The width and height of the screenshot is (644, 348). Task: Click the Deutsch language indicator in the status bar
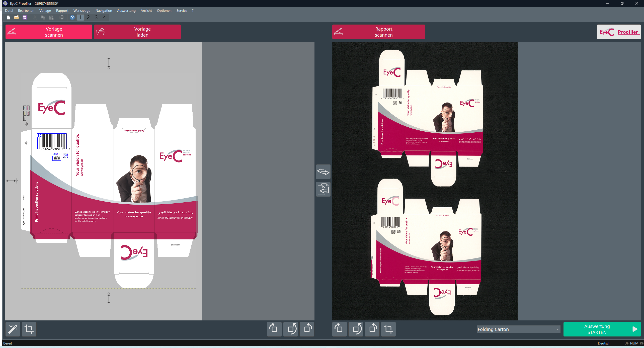coord(604,343)
